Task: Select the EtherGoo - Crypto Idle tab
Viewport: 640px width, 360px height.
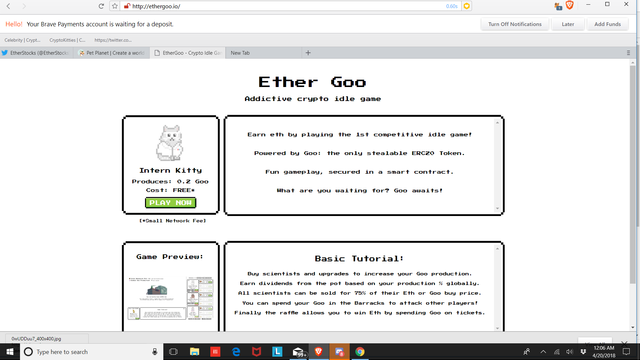Action: [x=188, y=53]
